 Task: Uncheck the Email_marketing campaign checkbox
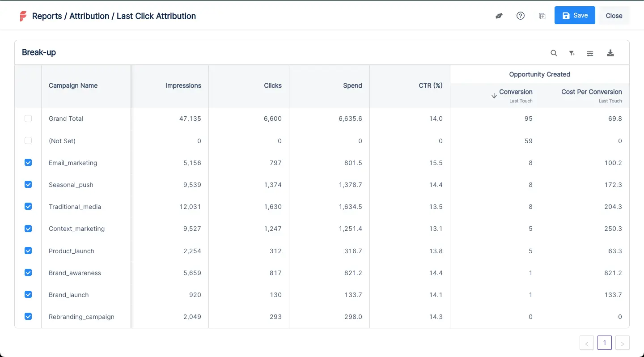pyautogui.click(x=28, y=162)
